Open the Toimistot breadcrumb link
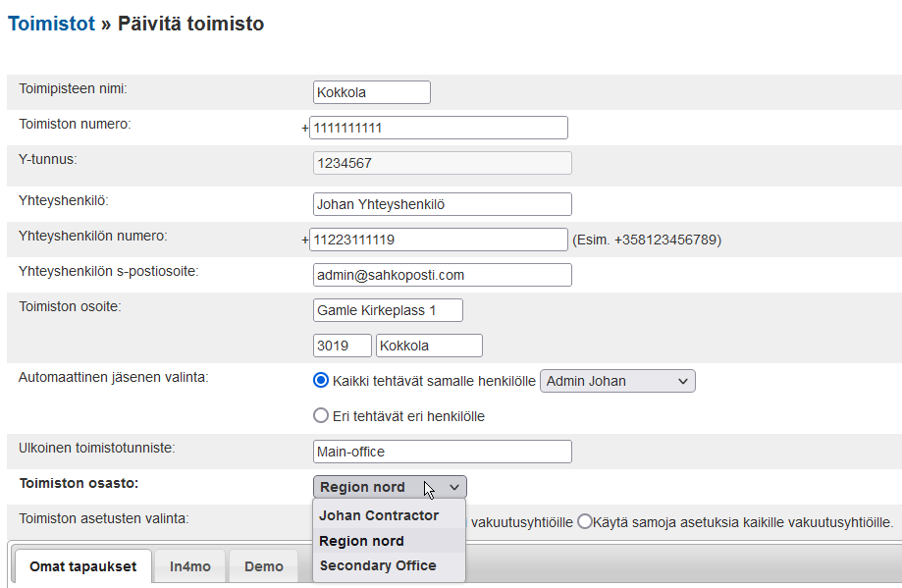The height and width of the screenshot is (588, 902). pyautogui.click(x=51, y=24)
